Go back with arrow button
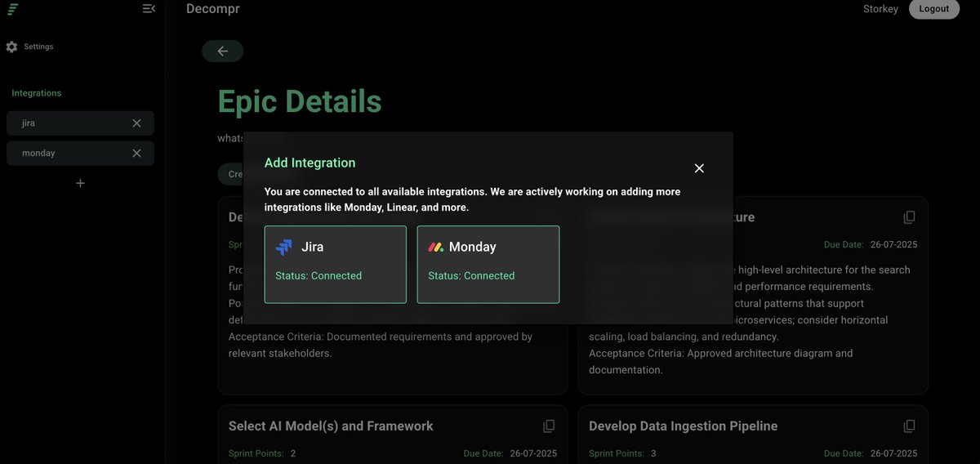The height and width of the screenshot is (464, 980). (223, 51)
